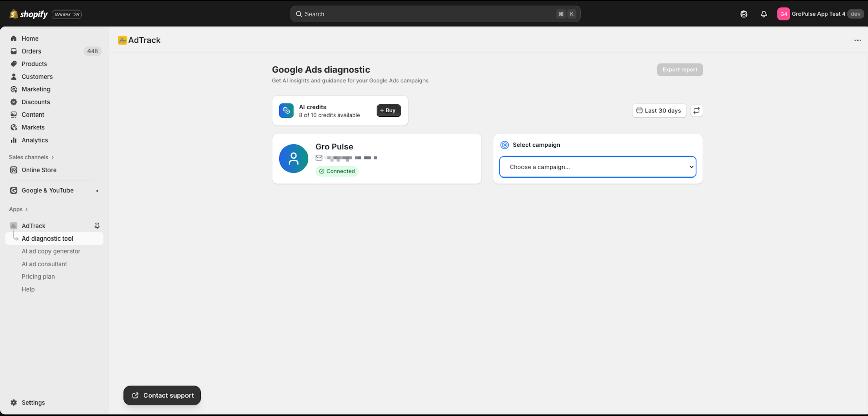868x416 pixels.
Task: Click the Gro Pulse account avatar
Action: [x=293, y=159]
